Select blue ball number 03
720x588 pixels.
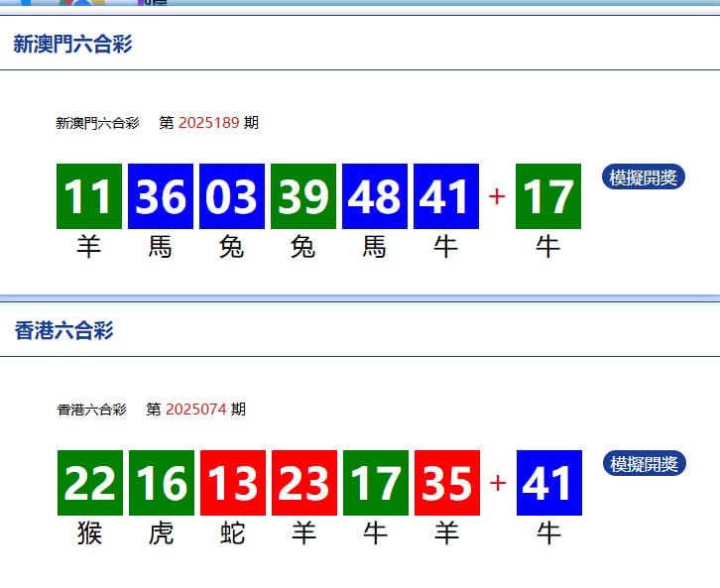click(x=232, y=196)
